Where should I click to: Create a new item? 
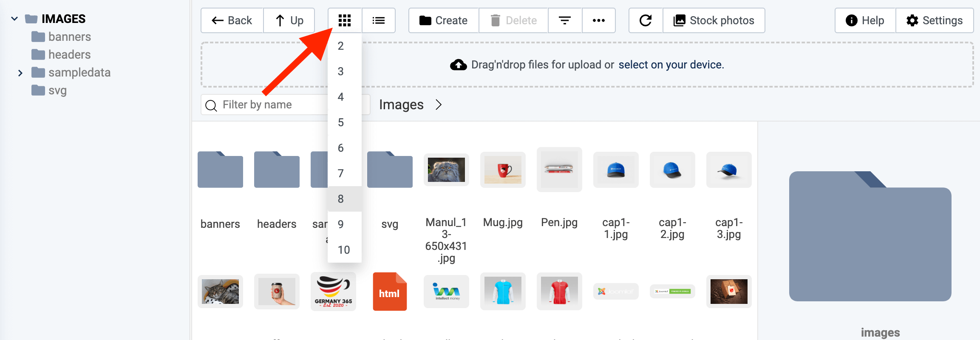[x=444, y=20]
